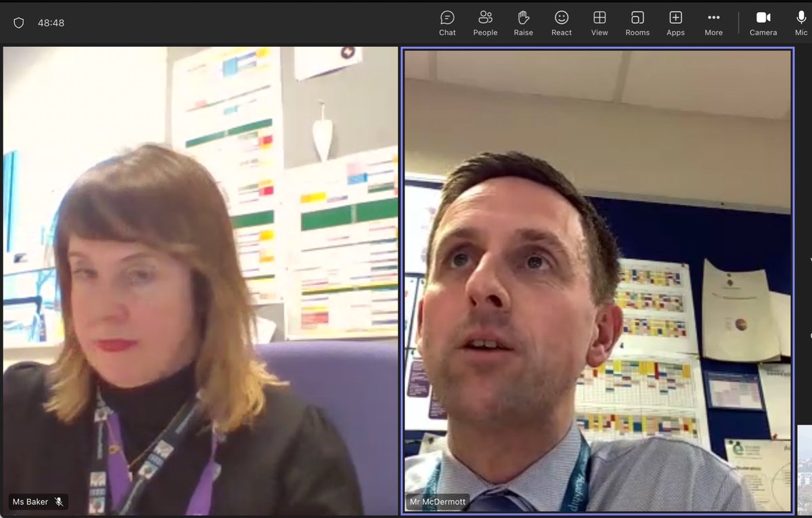Toggle the Mic mute
Screen dimensions: 812x518
[x=801, y=23]
